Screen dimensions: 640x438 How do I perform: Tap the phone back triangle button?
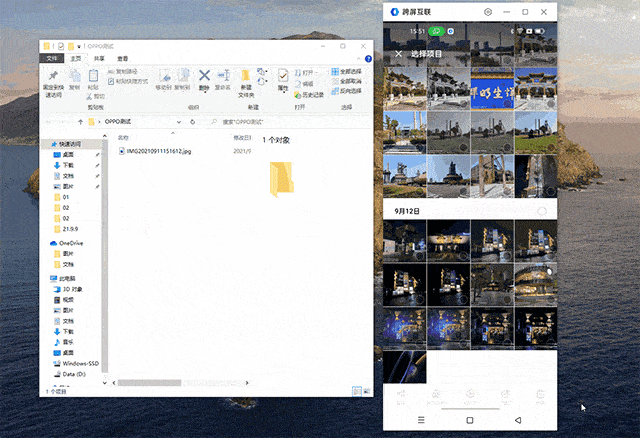tap(518, 420)
